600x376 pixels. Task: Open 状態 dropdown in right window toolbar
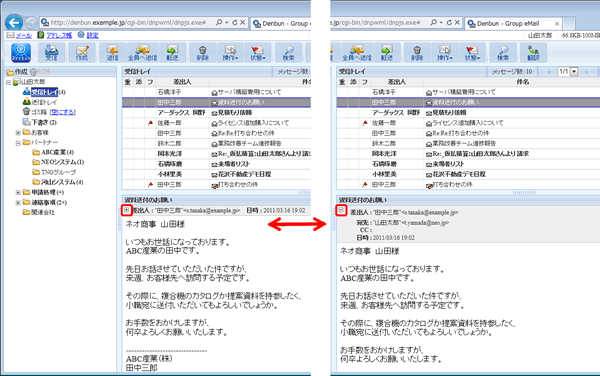pos(472,53)
